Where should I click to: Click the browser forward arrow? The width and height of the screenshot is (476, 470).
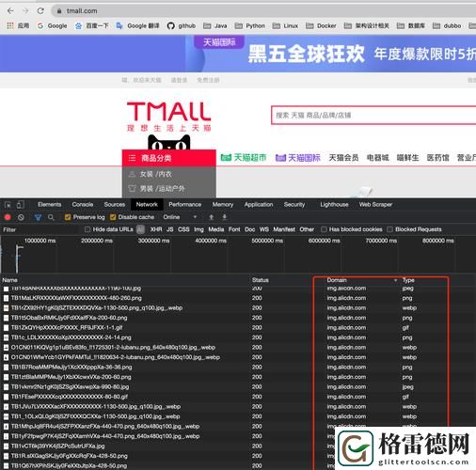point(25,11)
